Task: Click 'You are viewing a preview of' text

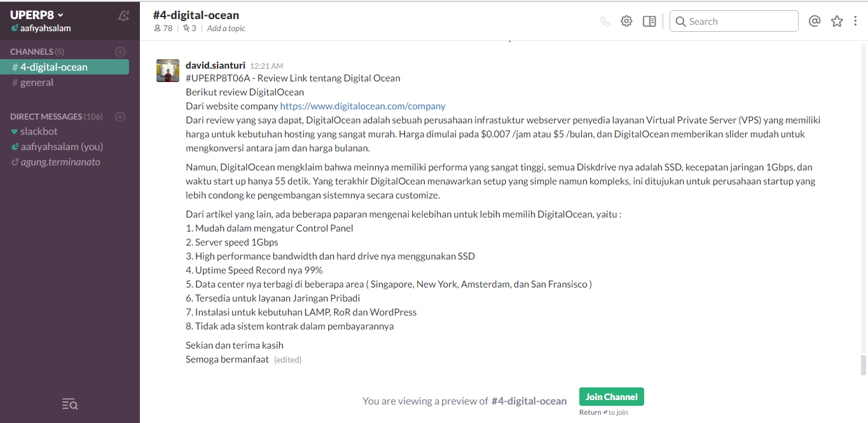Action: coord(425,401)
